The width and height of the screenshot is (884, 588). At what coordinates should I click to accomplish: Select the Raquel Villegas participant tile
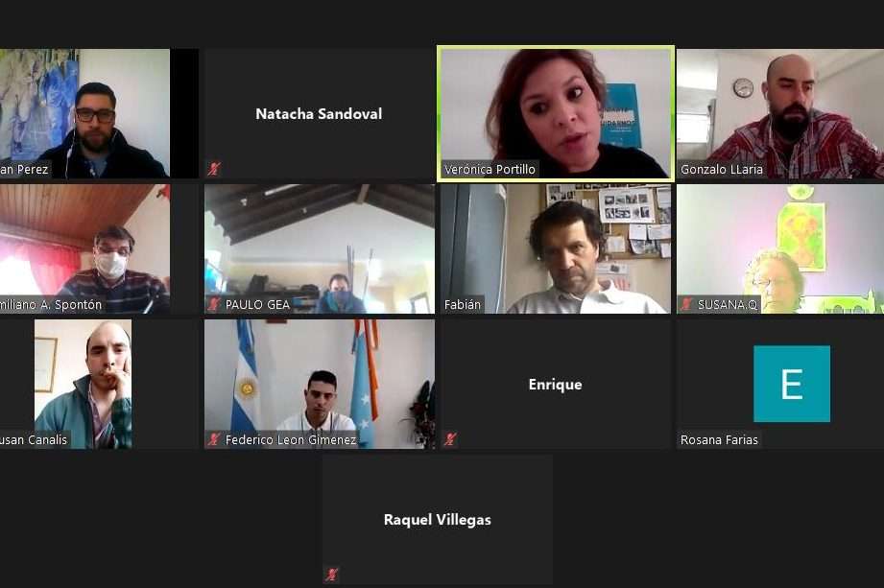(x=438, y=520)
